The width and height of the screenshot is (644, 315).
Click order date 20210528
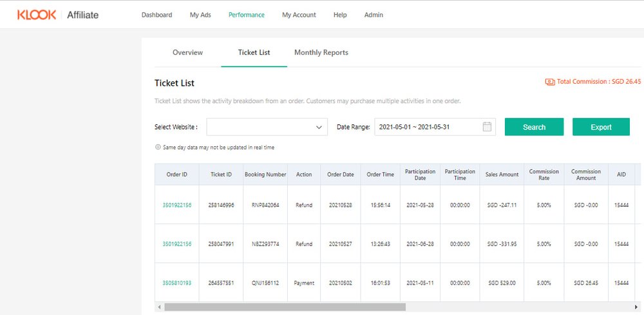tap(341, 205)
